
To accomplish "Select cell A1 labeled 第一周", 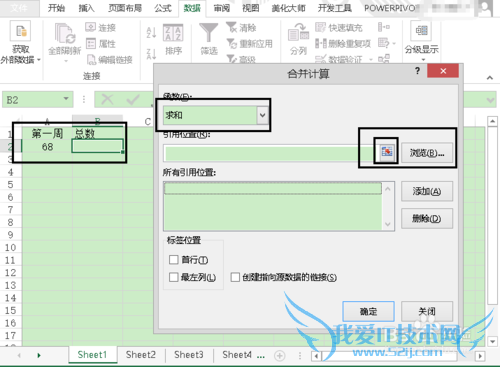I will 47,134.
